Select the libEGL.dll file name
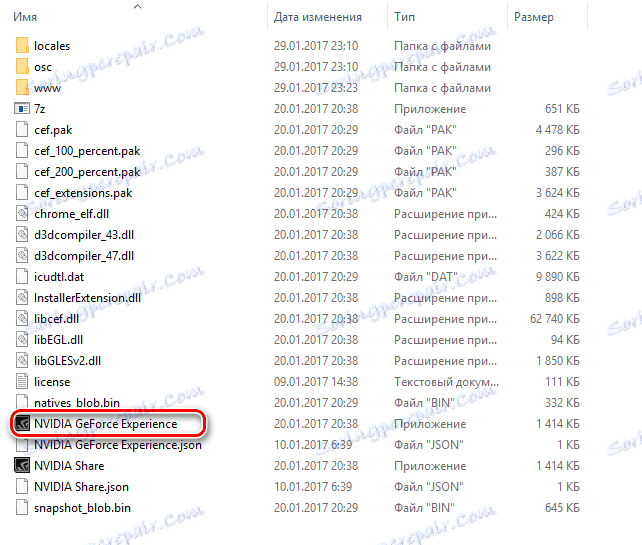642x545 pixels. pyautogui.click(x=59, y=340)
